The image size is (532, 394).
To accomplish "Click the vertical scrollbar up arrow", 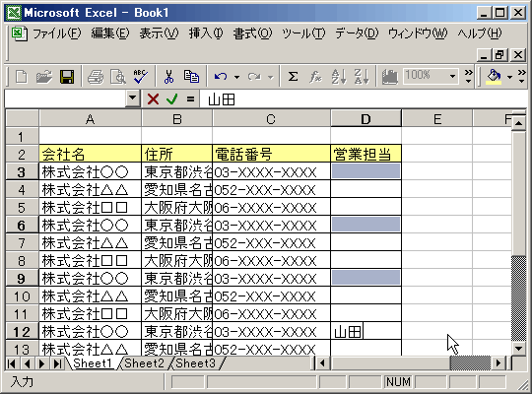I will tap(518, 123).
